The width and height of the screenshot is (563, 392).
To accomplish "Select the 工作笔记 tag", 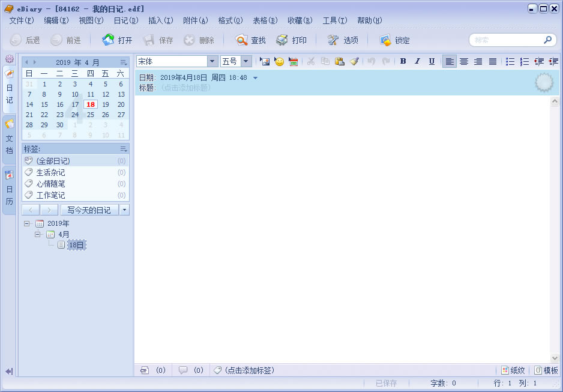I will coord(51,194).
